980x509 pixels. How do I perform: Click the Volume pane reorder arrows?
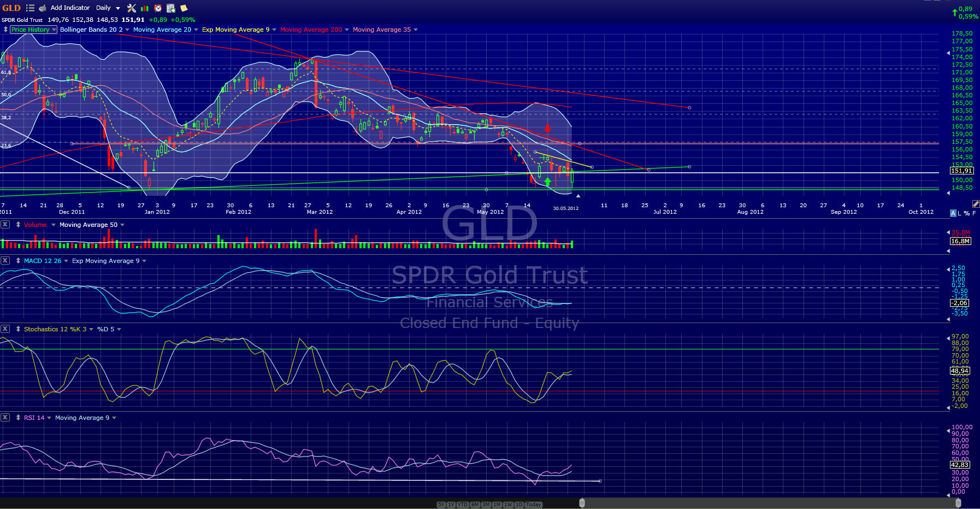pos(18,225)
